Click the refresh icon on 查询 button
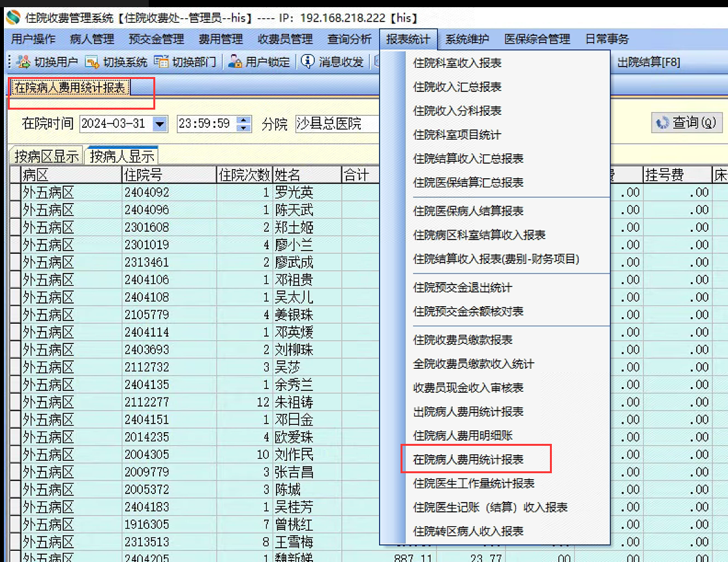Image resolution: width=728 pixels, height=562 pixels. [x=662, y=123]
